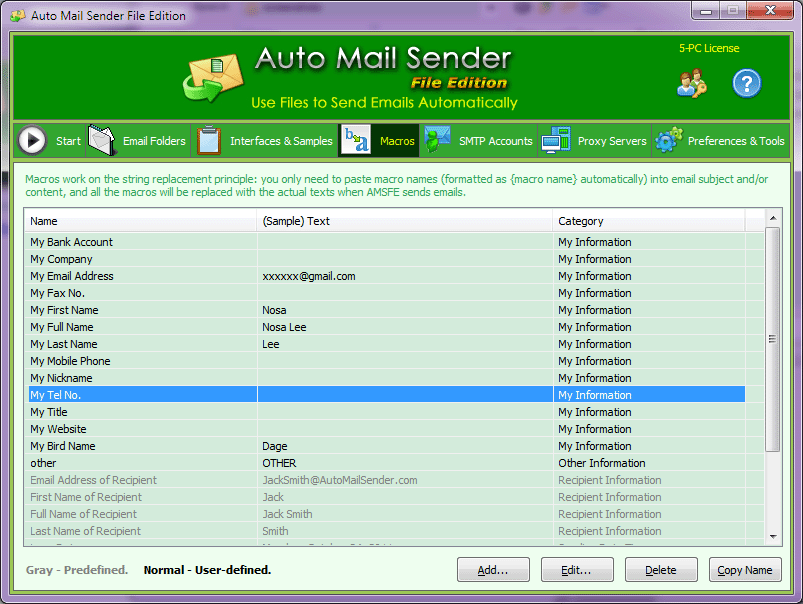This screenshot has height=604, width=803.
Task: Sort by the (Sample) Text column header
Action: (405, 221)
